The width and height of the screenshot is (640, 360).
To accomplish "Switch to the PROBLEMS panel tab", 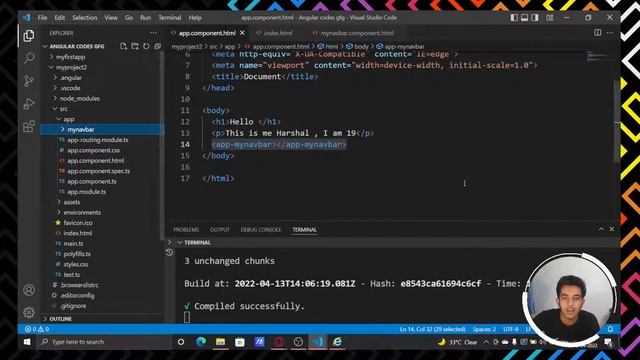I will (x=186, y=229).
